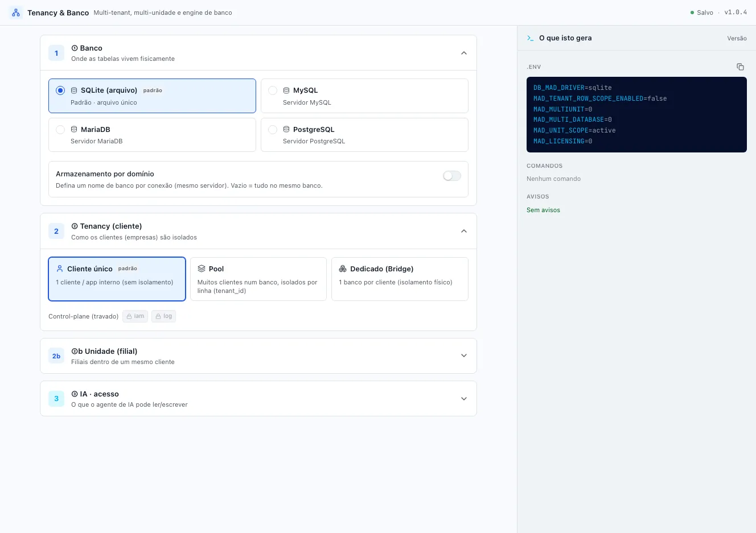
Task: Click the locked log control-plane chip
Action: coord(164,316)
